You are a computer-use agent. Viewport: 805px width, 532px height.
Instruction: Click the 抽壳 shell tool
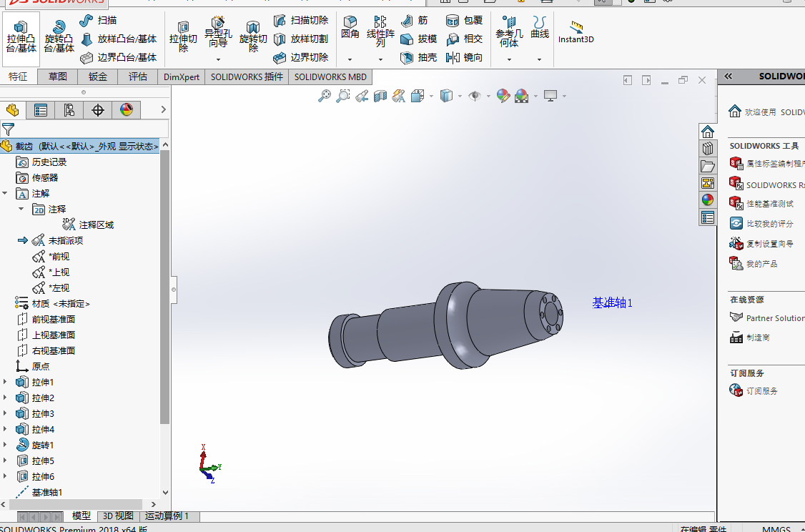[419, 57]
